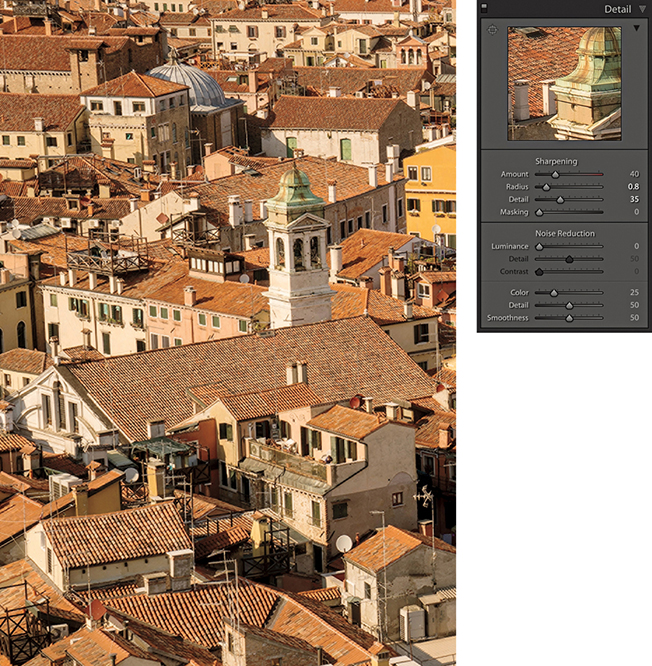
Task: Click the Color value field showing 25
Action: [x=632, y=293]
